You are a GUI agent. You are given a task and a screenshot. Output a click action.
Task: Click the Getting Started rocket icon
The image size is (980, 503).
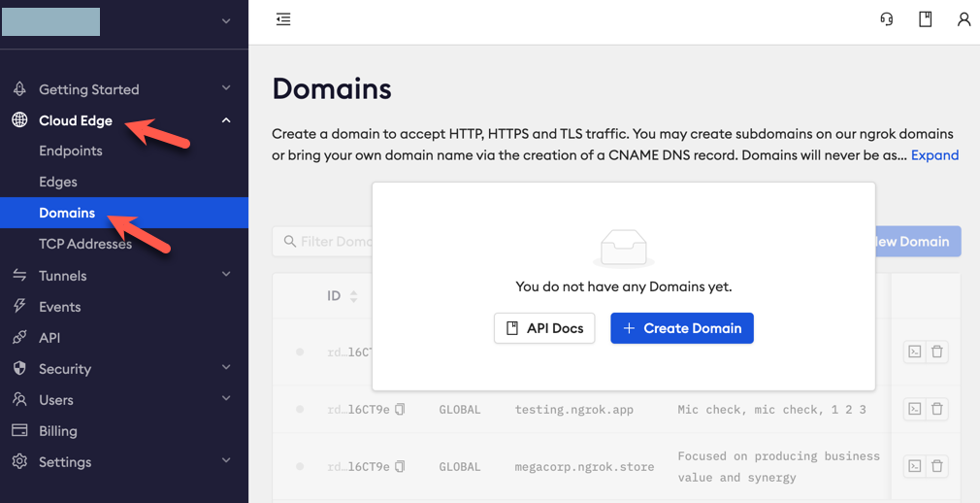pos(20,89)
